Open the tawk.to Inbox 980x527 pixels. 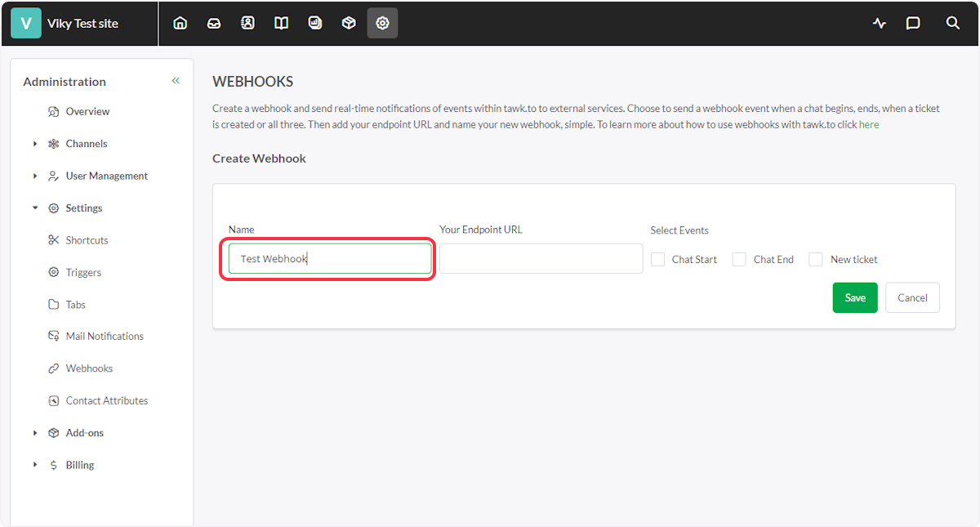[x=213, y=23]
